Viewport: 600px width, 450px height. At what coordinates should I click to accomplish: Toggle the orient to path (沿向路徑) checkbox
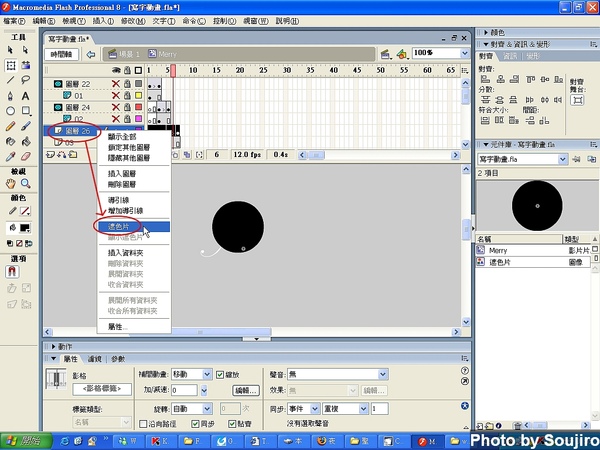tap(143, 424)
